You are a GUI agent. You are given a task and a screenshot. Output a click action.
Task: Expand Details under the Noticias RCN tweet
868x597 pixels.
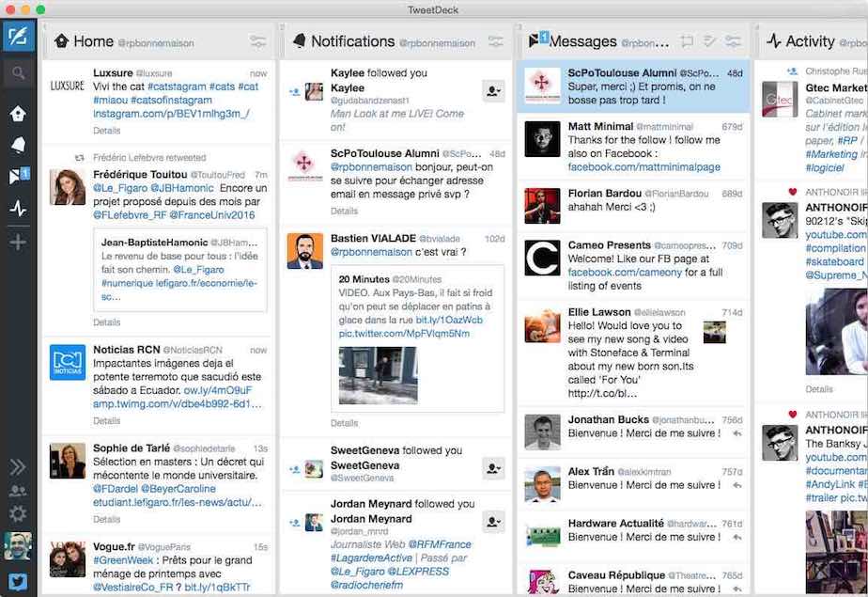pos(107,421)
